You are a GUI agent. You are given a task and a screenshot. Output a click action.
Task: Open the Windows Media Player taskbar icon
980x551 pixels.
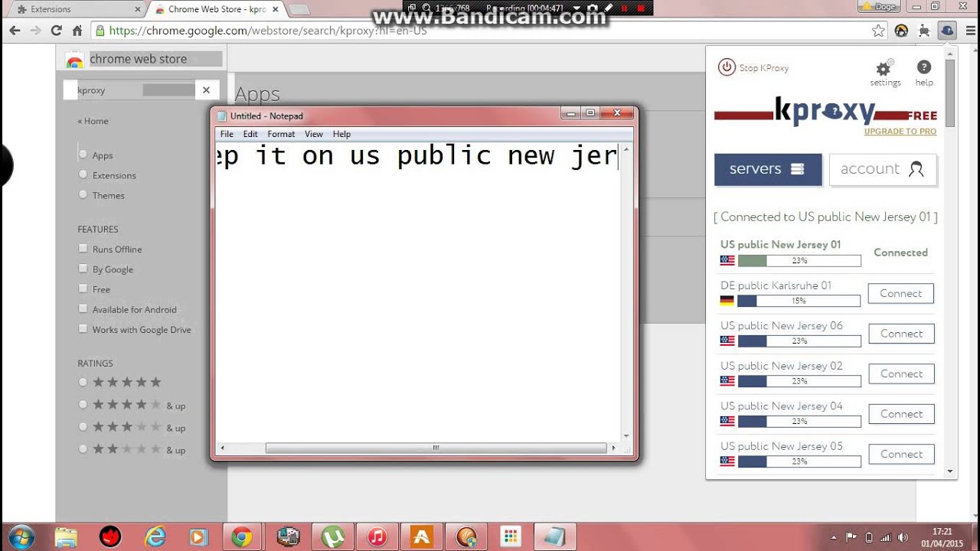[198, 536]
